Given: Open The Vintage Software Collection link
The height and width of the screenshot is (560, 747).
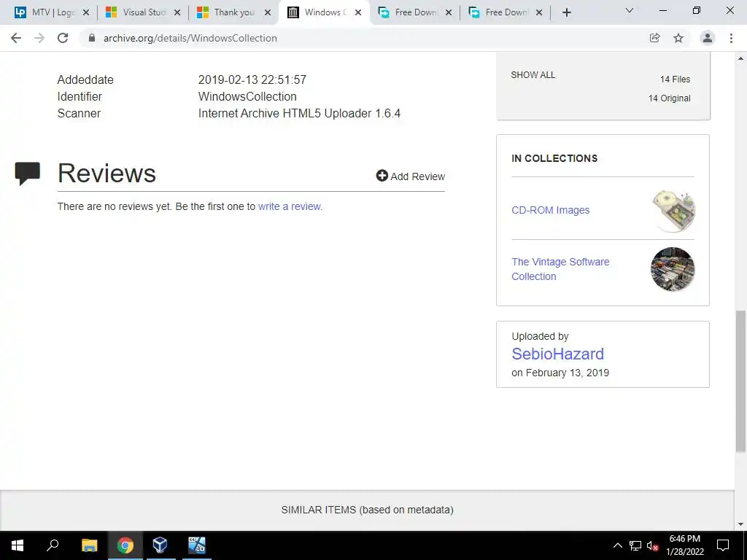Looking at the screenshot, I should pyautogui.click(x=560, y=269).
